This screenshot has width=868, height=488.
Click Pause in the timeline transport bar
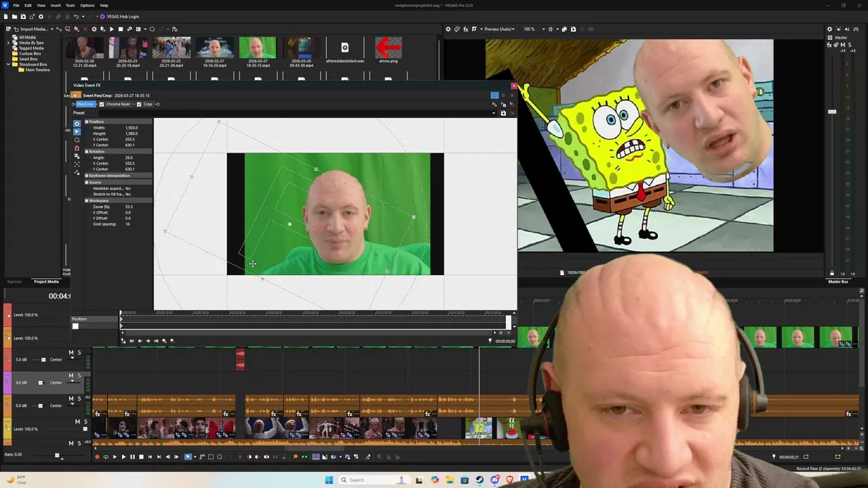132,457
